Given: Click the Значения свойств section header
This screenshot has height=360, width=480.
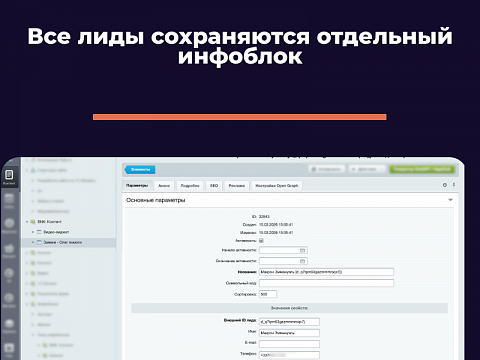Looking at the screenshot, I should point(289,308).
